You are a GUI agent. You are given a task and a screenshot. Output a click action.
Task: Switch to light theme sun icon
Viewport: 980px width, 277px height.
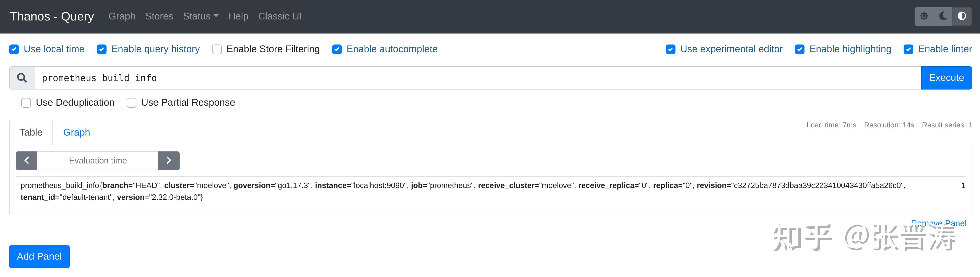[924, 16]
